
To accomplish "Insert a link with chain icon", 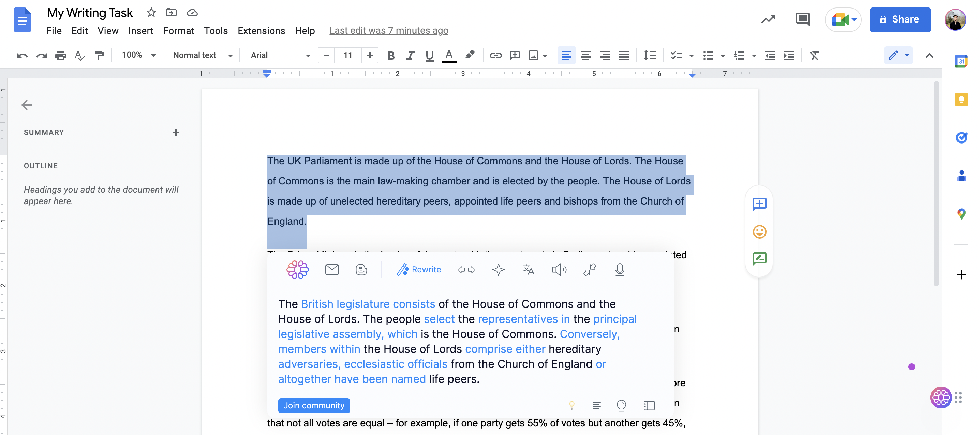I will (x=495, y=56).
